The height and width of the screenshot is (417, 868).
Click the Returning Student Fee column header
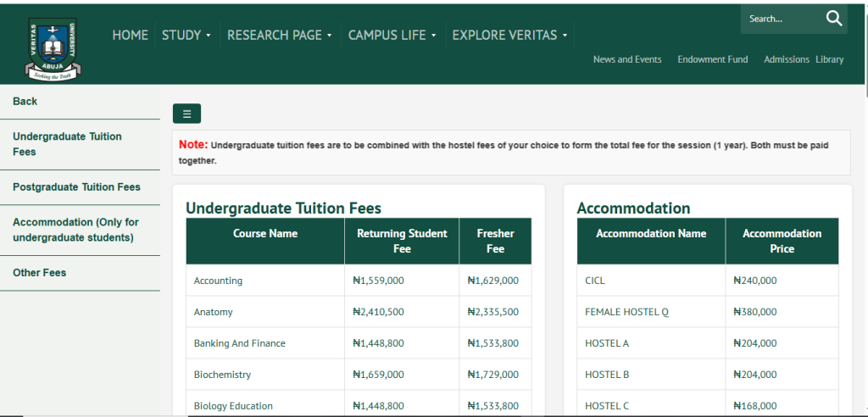point(402,241)
